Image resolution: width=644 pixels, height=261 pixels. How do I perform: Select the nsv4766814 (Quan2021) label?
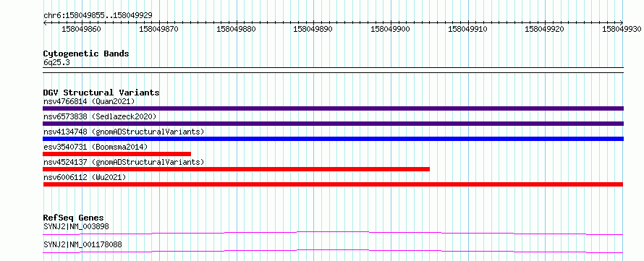click(89, 101)
